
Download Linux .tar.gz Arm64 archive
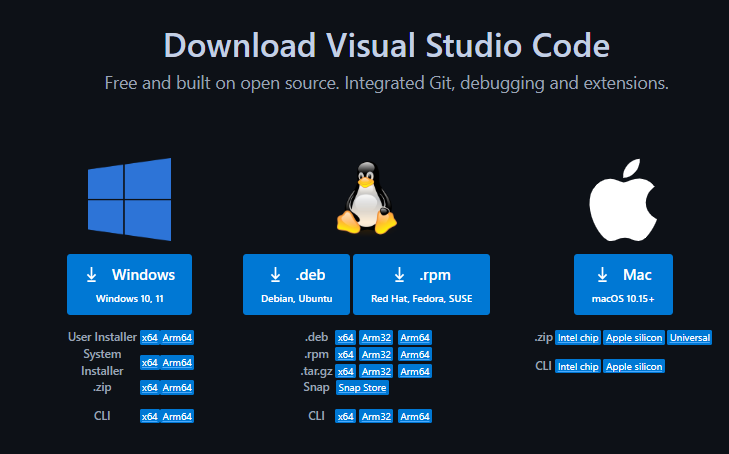(415, 371)
